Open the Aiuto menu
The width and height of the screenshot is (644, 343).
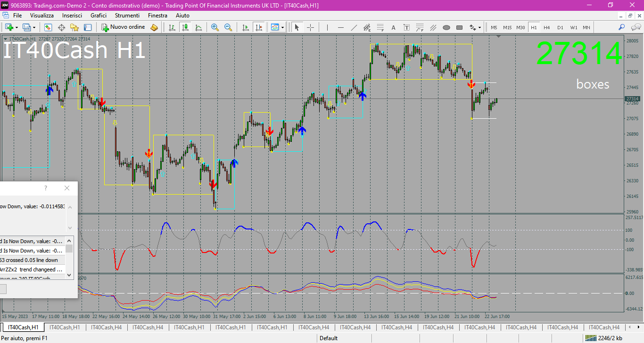point(182,16)
